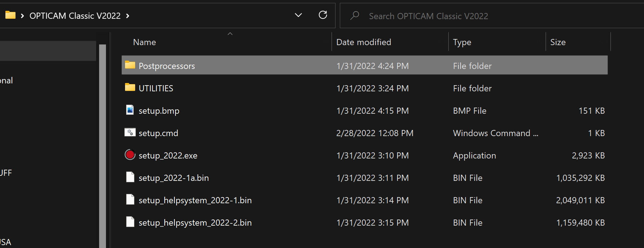Select the setup_2022.exe file name

(168, 156)
